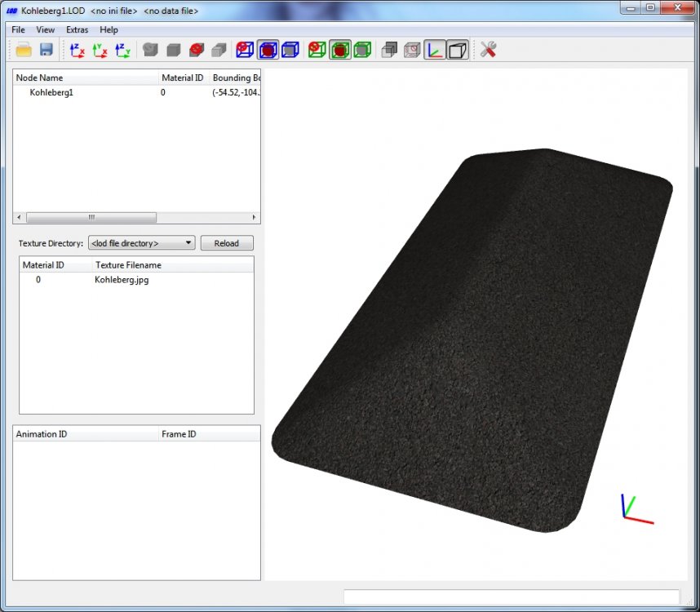Toggle the blue box with red solid mode
The width and height of the screenshot is (700, 612).
coord(268,50)
